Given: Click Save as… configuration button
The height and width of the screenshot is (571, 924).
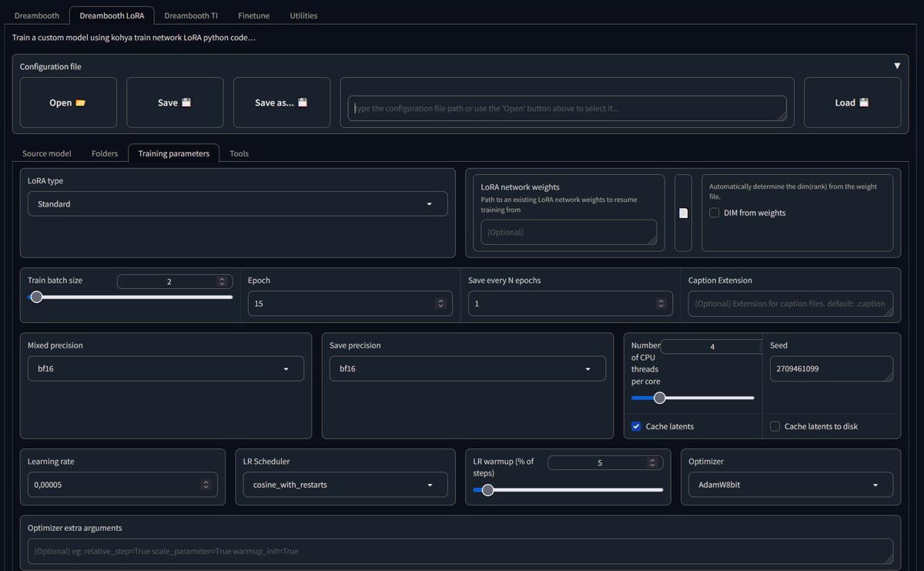Looking at the screenshot, I should click(281, 102).
